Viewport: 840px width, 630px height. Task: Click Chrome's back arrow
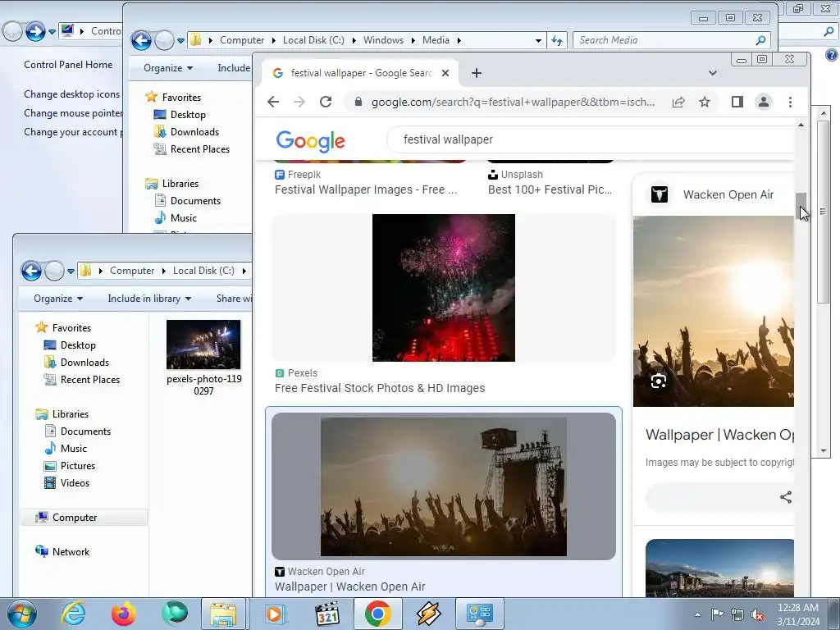pyautogui.click(x=272, y=102)
